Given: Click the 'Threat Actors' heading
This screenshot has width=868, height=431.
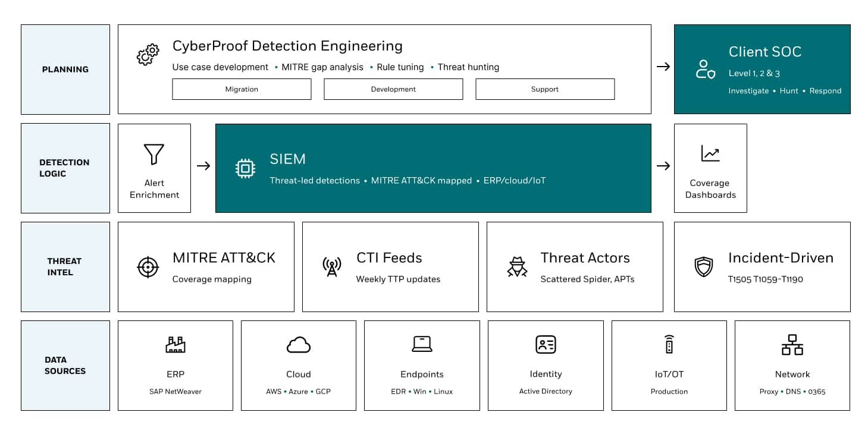Looking at the screenshot, I should pos(585,258).
